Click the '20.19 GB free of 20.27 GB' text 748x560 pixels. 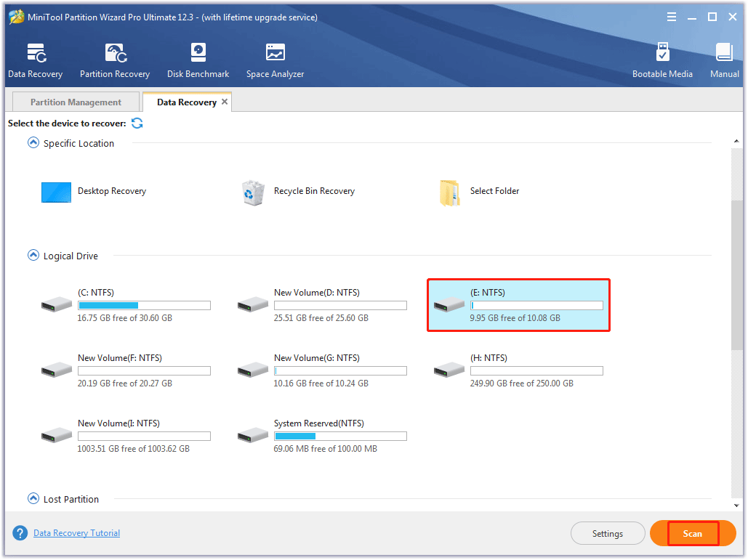coord(124,384)
